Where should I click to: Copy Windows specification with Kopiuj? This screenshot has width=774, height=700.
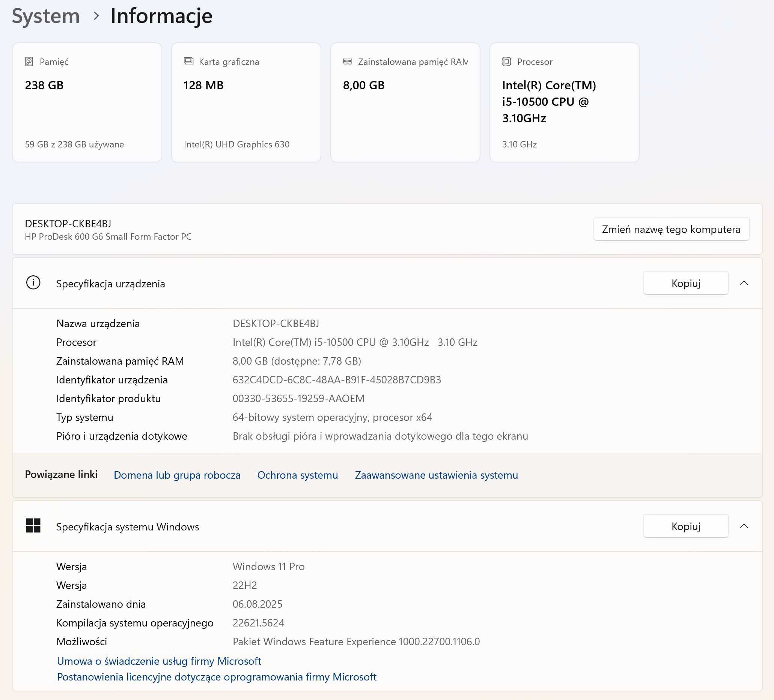(686, 526)
